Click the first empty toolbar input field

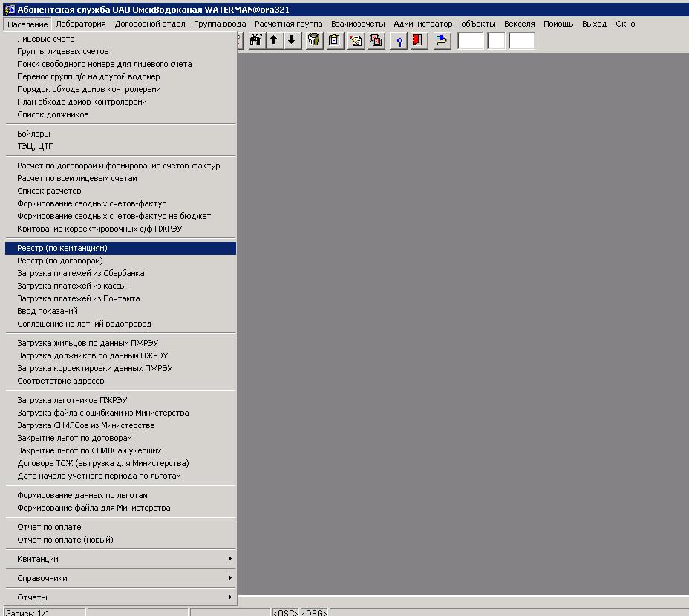471,41
